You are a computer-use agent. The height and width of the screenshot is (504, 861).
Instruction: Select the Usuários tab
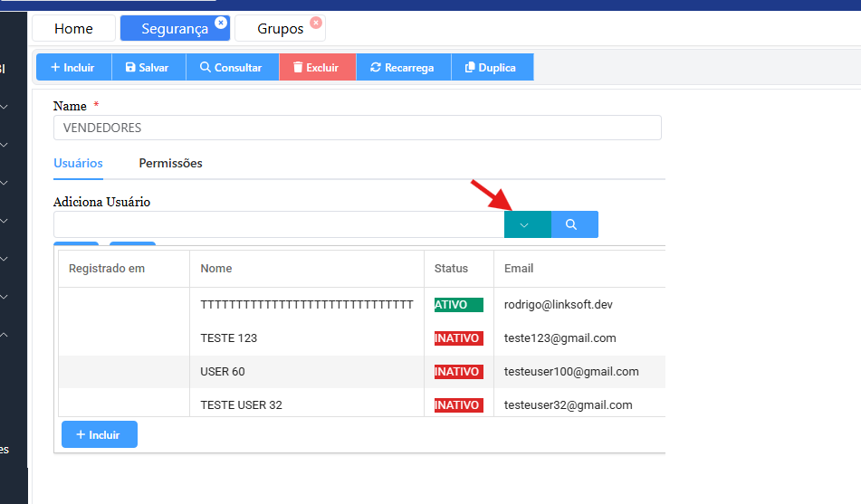78,164
